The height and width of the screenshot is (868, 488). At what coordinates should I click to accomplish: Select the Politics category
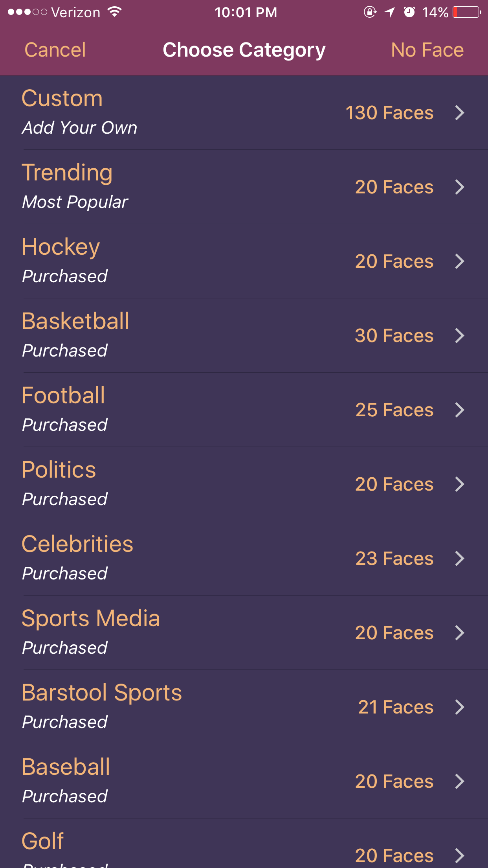coord(244,484)
